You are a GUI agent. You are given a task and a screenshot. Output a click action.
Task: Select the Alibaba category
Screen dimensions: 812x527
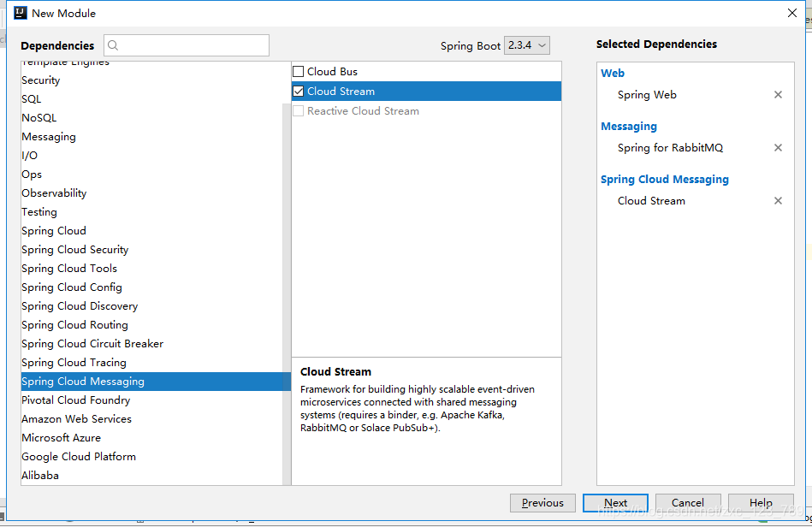coord(152,475)
